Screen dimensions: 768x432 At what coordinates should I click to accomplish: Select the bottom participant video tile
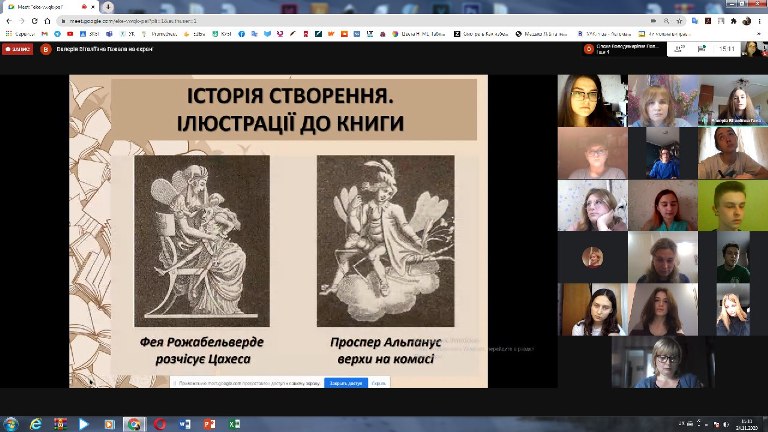coord(662,362)
